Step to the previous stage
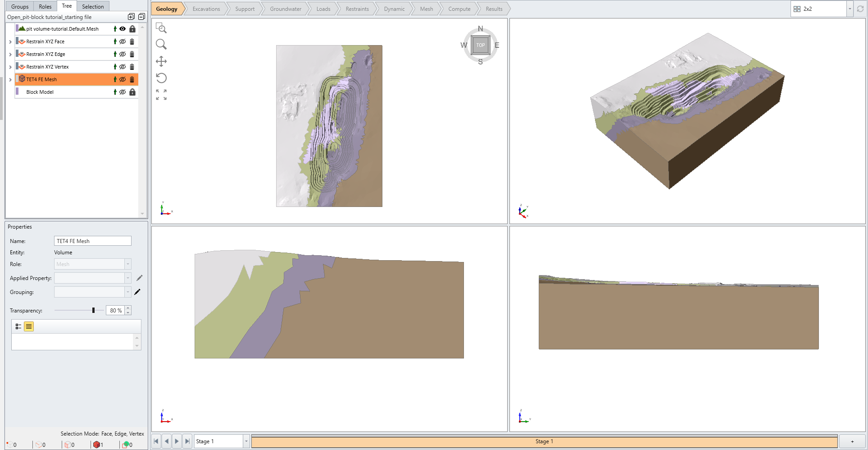 (166, 441)
